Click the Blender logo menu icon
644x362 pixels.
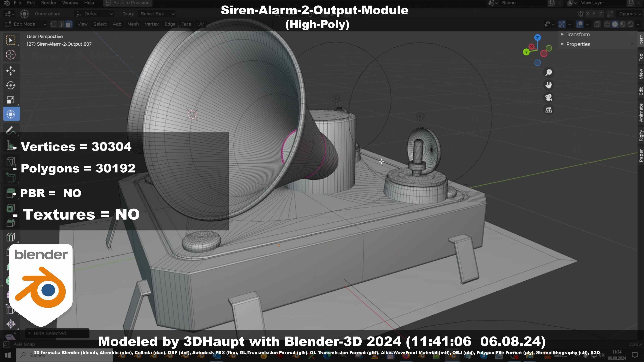point(7,3)
